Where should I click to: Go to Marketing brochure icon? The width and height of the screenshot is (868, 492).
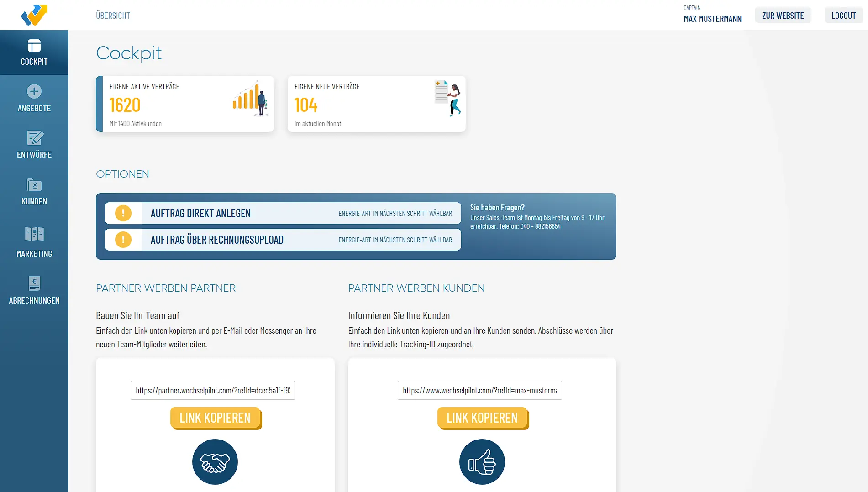[34, 234]
